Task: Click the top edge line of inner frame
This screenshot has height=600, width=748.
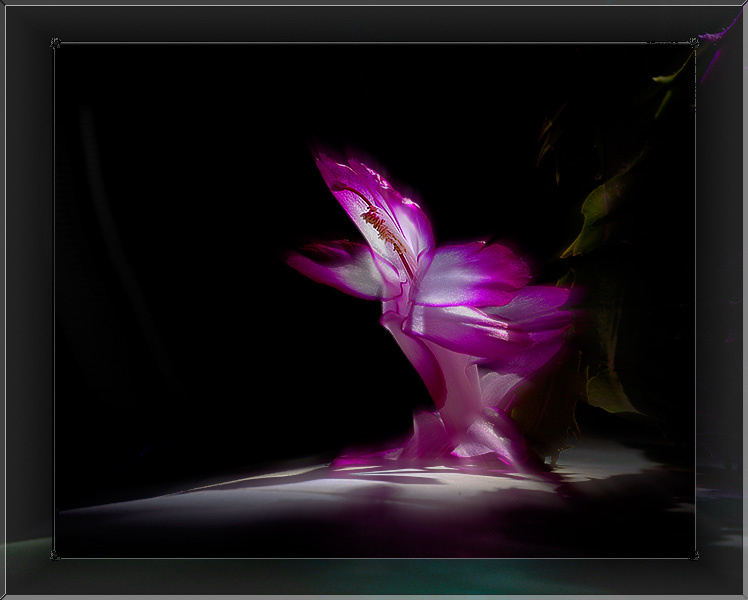Action: 374,43
